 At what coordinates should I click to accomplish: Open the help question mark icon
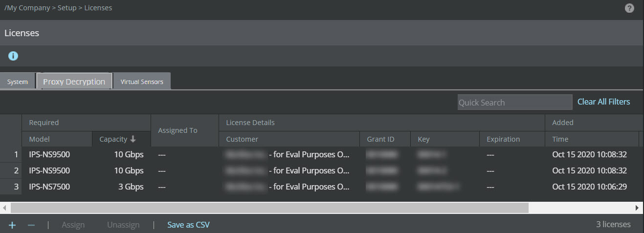tap(630, 8)
